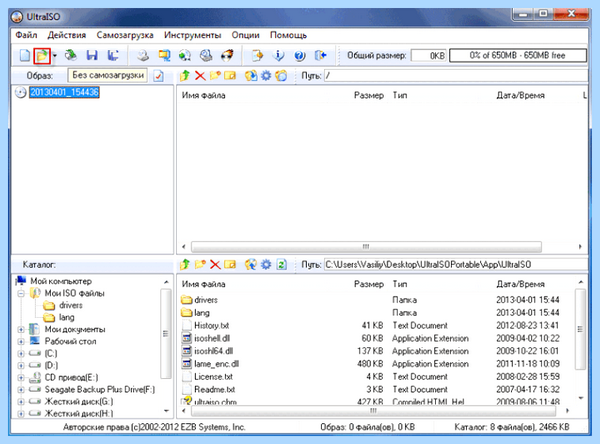Click the Save As toolbar icon
Image resolution: width=600 pixels, height=444 pixels.
[113, 56]
